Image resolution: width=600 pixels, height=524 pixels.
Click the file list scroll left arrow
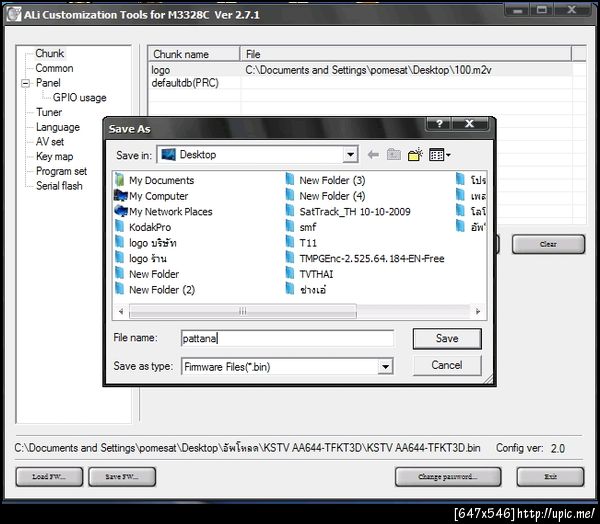pos(121,311)
